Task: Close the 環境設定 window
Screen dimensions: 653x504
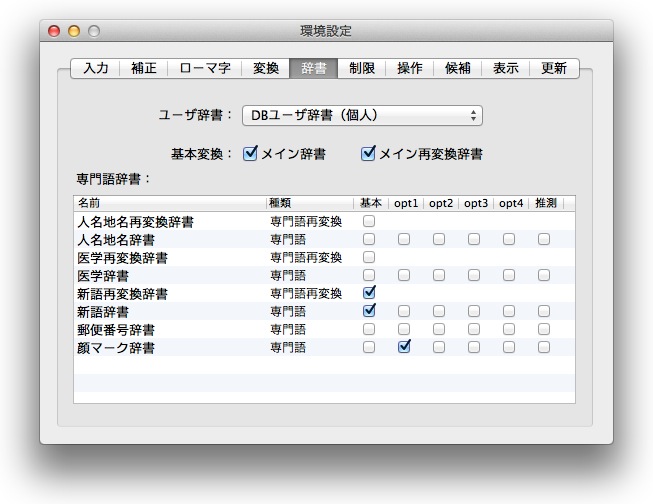Action: point(54,32)
